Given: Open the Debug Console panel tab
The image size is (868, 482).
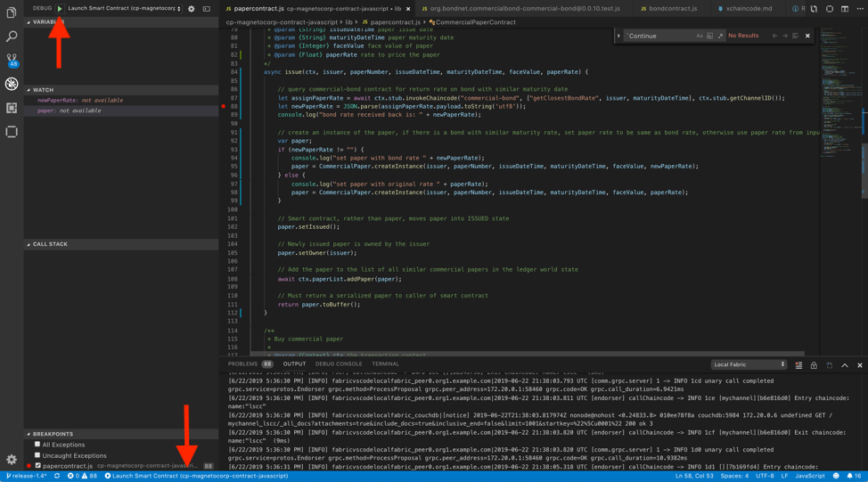Looking at the screenshot, I should pyautogui.click(x=339, y=364).
